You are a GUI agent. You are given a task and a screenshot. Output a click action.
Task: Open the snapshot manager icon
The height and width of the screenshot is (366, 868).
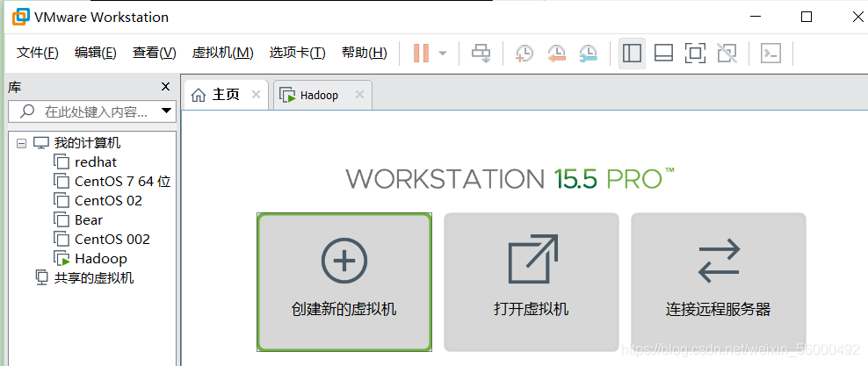(x=589, y=53)
